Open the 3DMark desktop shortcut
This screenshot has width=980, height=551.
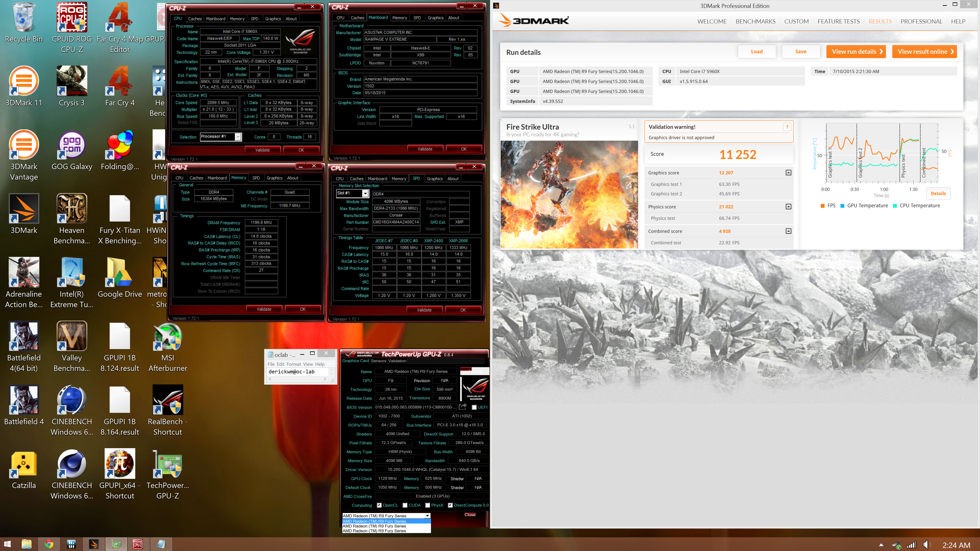(23, 214)
